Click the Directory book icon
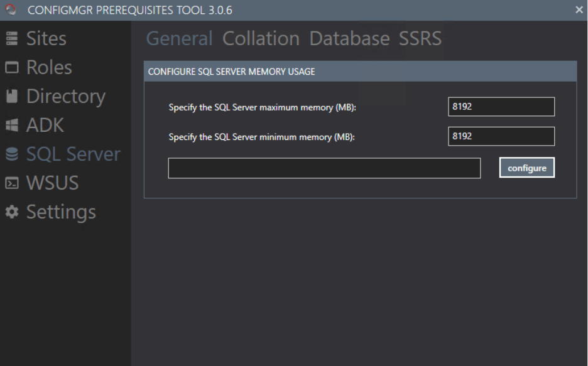The width and height of the screenshot is (588, 366). pos(11,95)
